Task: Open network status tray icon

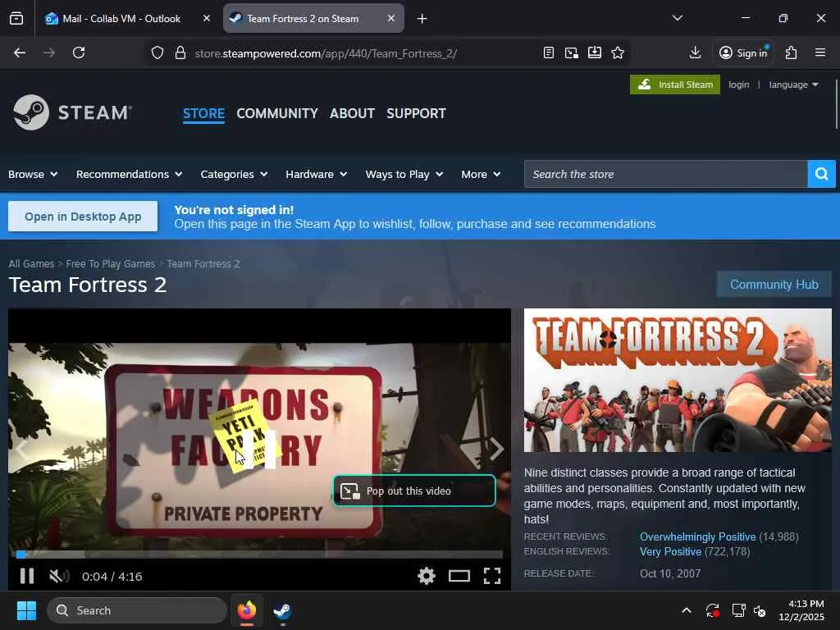Action: pos(739,610)
